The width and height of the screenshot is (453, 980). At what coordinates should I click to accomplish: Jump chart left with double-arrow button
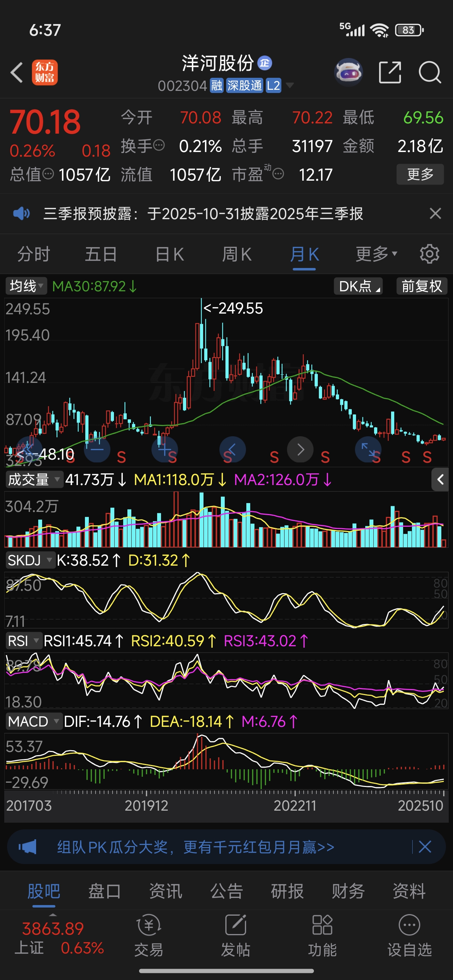(x=29, y=449)
